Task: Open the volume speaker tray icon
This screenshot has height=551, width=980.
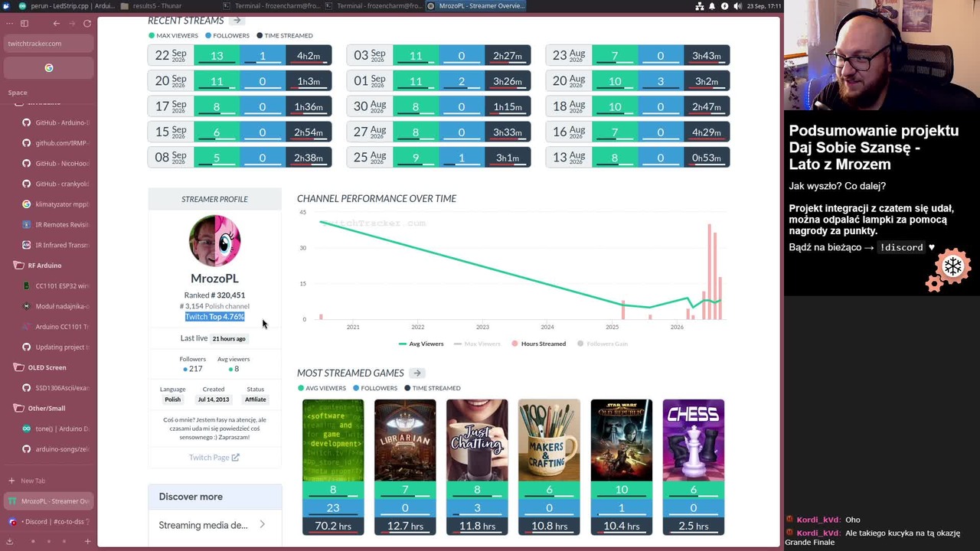Action: (737, 6)
